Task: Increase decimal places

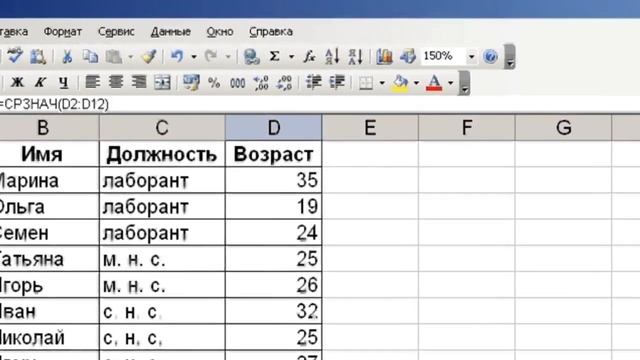Action: 261,83
